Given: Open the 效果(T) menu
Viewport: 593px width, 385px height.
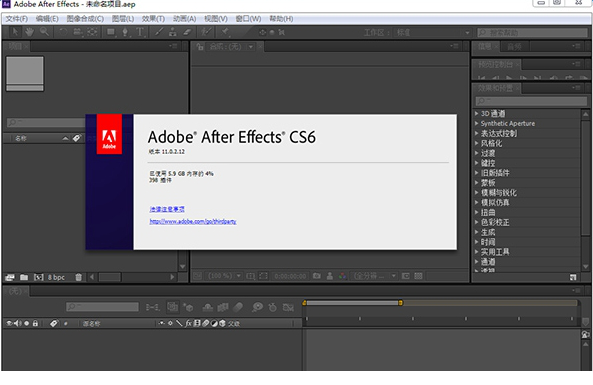Looking at the screenshot, I should point(153,19).
